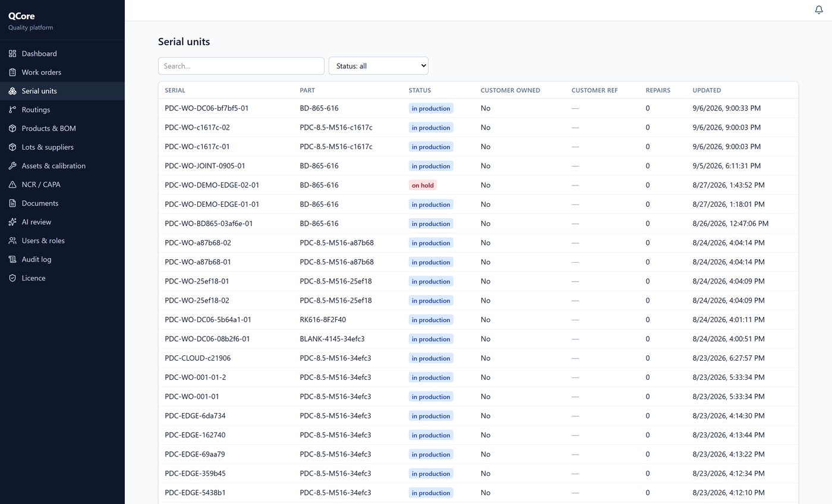The height and width of the screenshot is (504, 832).
Task: Open serial PDC-EDGE-5438b1
Action: [x=195, y=493]
